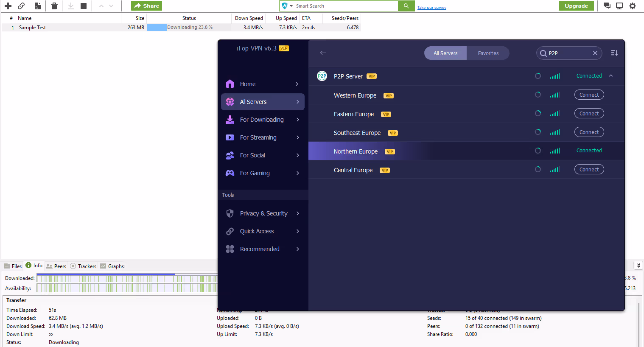Expand For Social chevron
Screen dimensions: 644x347
298,155
